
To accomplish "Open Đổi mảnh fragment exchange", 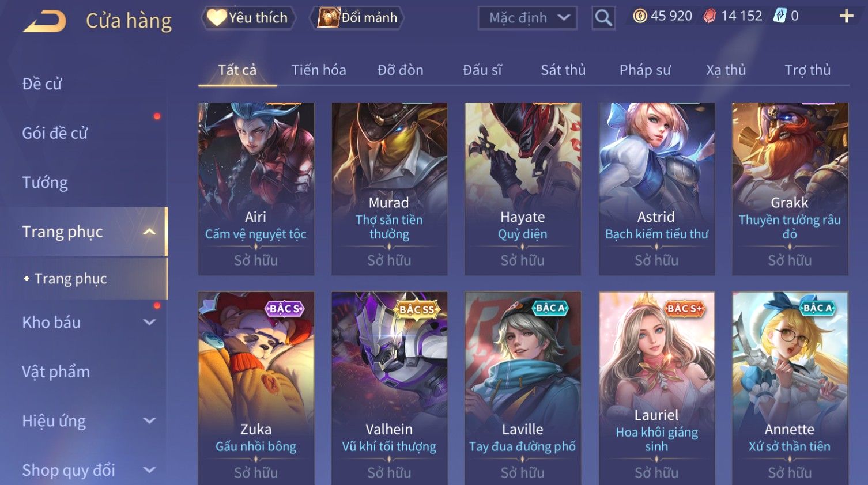I will (x=357, y=18).
